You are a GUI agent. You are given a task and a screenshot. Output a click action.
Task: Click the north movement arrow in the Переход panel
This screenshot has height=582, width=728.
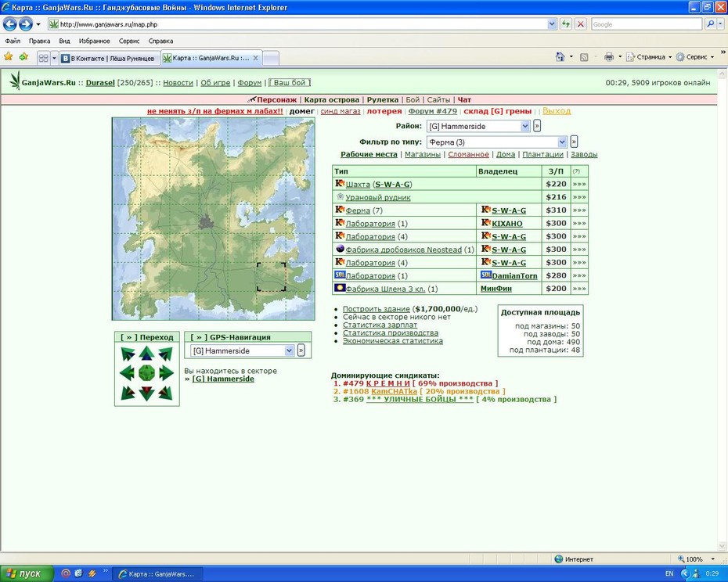click(146, 354)
